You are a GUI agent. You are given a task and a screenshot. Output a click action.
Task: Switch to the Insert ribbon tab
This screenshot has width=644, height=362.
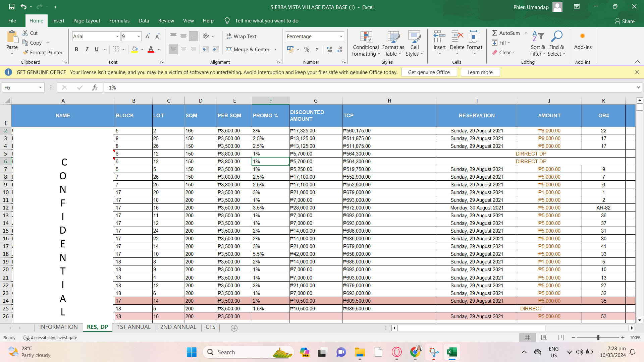58,21
